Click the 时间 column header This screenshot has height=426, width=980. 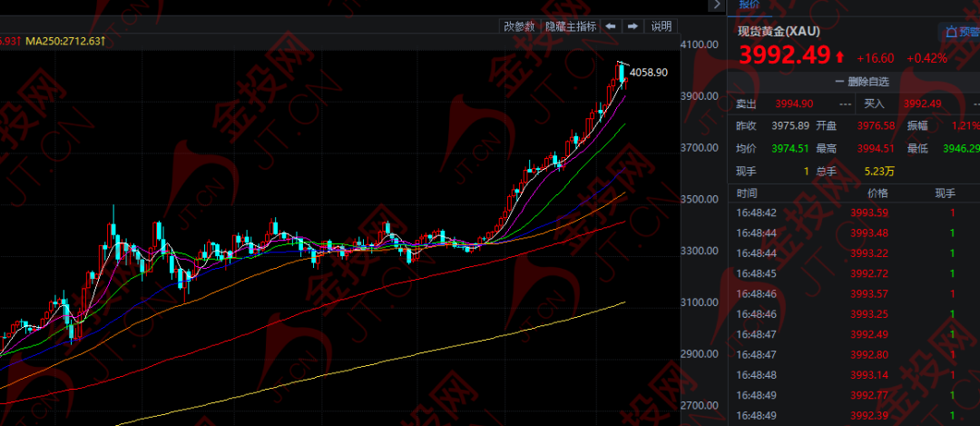click(x=748, y=193)
